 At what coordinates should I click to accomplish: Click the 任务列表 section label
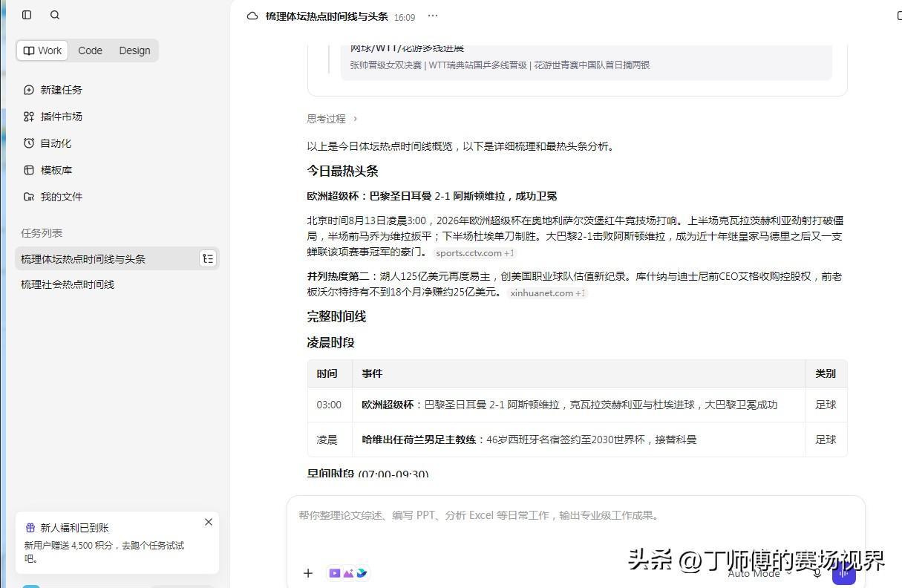coord(42,233)
